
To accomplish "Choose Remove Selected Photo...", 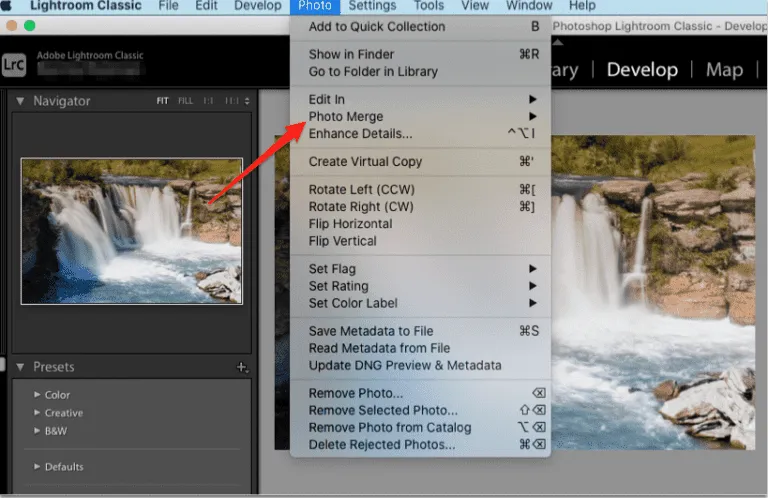I will pos(420,410).
